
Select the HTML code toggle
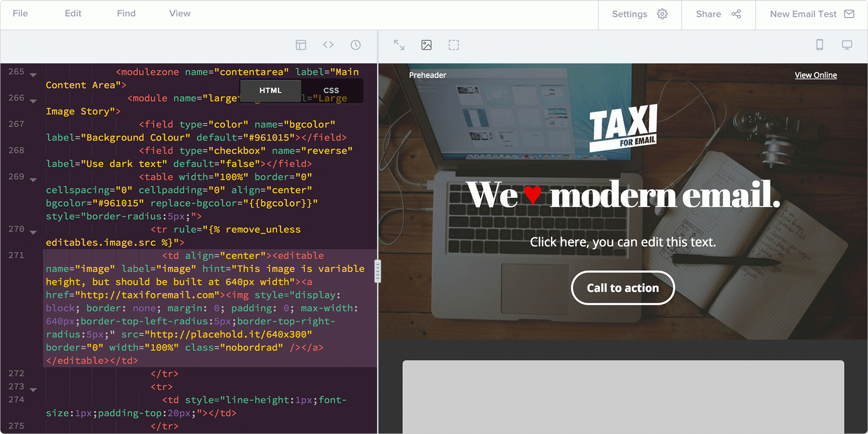[x=270, y=90]
